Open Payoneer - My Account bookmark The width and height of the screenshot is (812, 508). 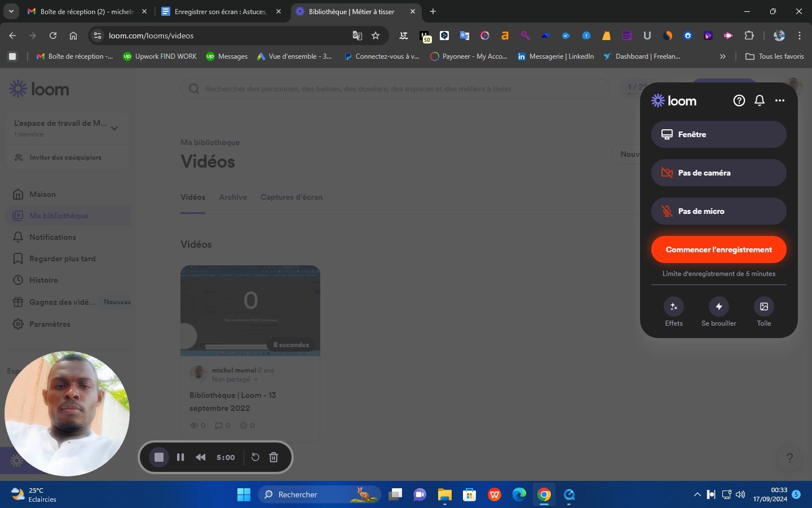coord(469,56)
